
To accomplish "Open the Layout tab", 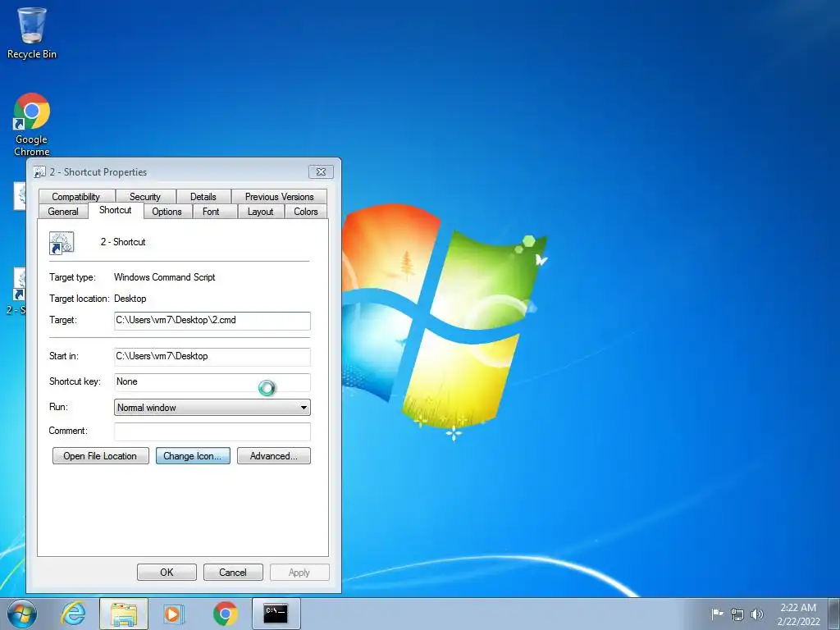I will [260, 212].
